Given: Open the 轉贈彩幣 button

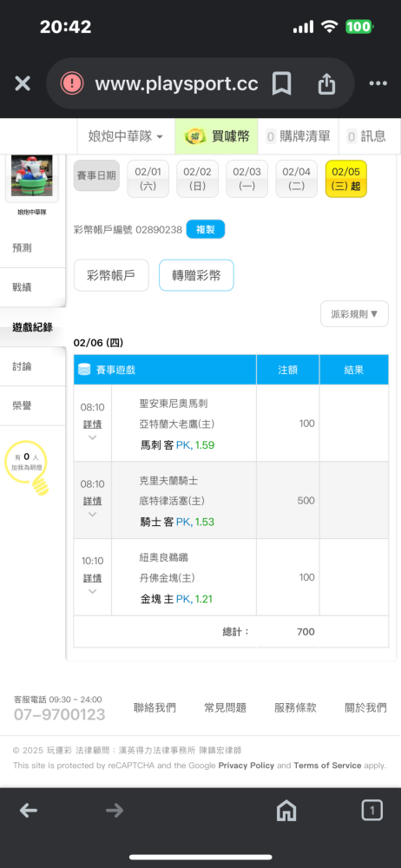Looking at the screenshot, I should pyautogui.click(x=196, y=275).
